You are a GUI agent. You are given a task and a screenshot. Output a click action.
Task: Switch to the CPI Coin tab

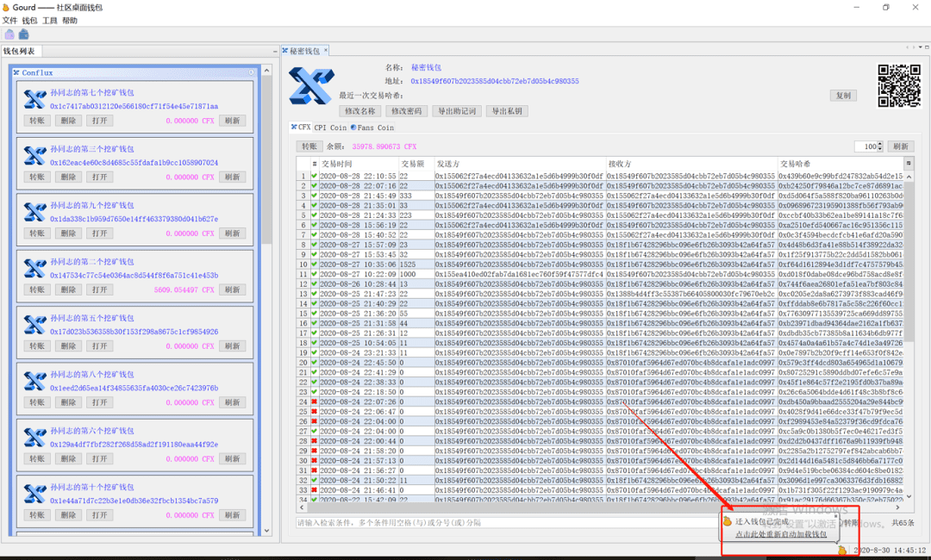330,128
